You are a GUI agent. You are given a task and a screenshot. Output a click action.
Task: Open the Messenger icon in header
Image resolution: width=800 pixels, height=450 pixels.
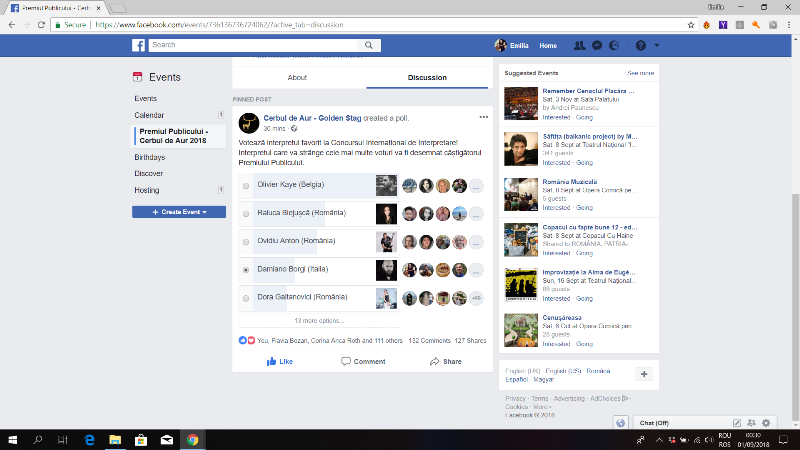(x=596, y=46)
